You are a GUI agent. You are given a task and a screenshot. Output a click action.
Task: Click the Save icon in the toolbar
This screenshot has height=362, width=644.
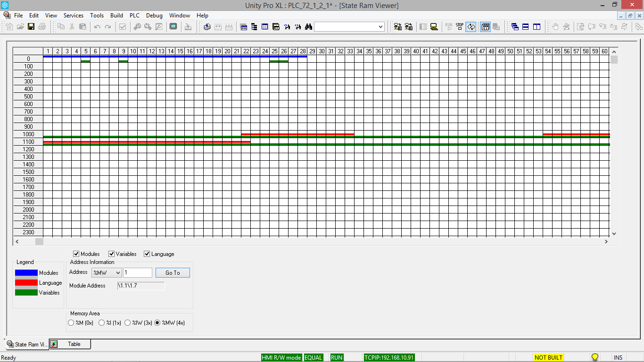pyautogui.click(x=31, y=27)
